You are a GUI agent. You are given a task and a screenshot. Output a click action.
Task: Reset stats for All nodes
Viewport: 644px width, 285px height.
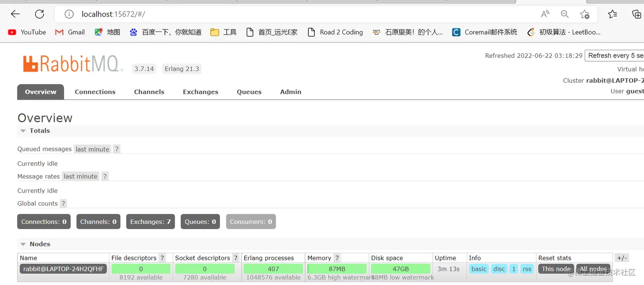pos(593,269)
